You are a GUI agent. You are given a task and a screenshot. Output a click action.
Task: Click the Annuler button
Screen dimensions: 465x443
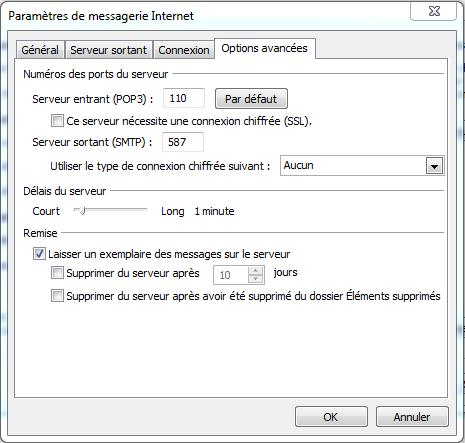coord(412,417)
